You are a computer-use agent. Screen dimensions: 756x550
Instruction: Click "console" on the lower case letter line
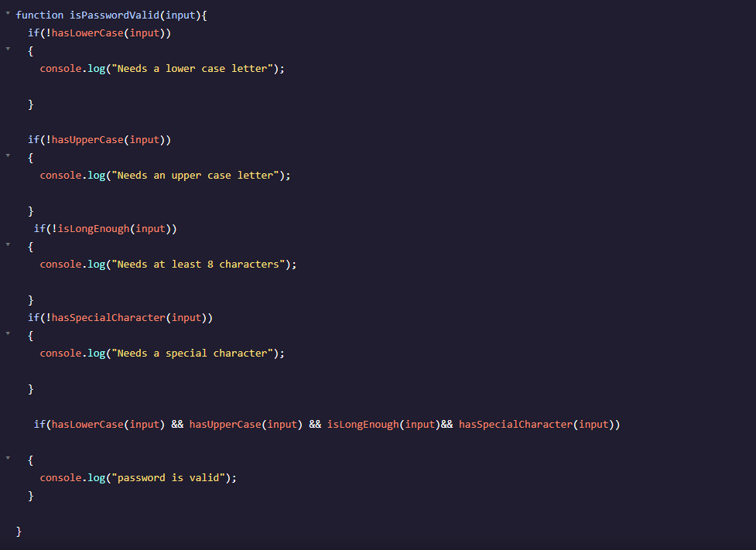coord(61,68)
